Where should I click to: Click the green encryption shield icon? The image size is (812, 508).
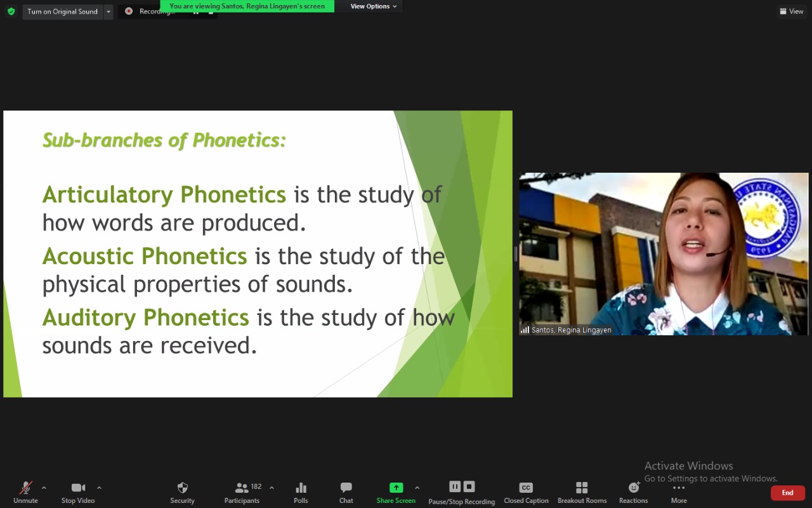[11, 11]
